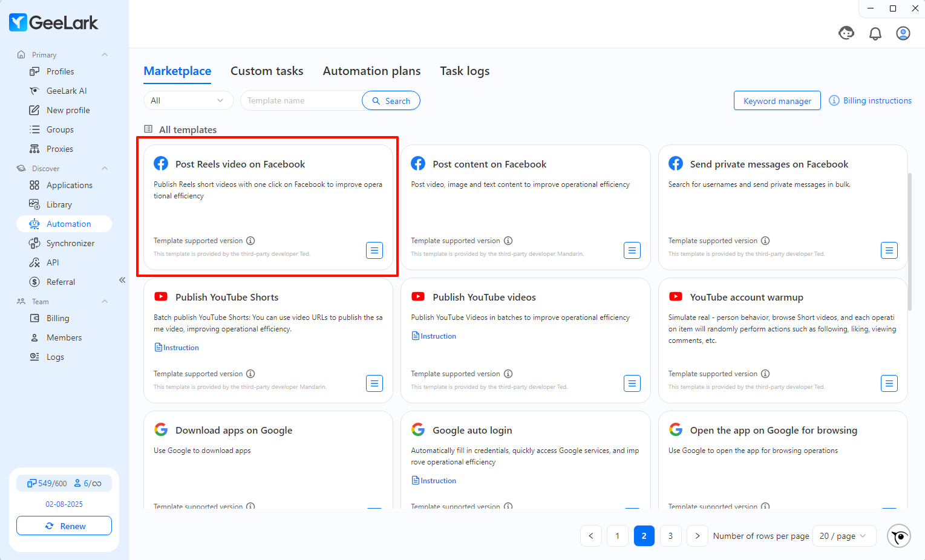
Task: Click the notification bell icon
Action: coord(875,33)
